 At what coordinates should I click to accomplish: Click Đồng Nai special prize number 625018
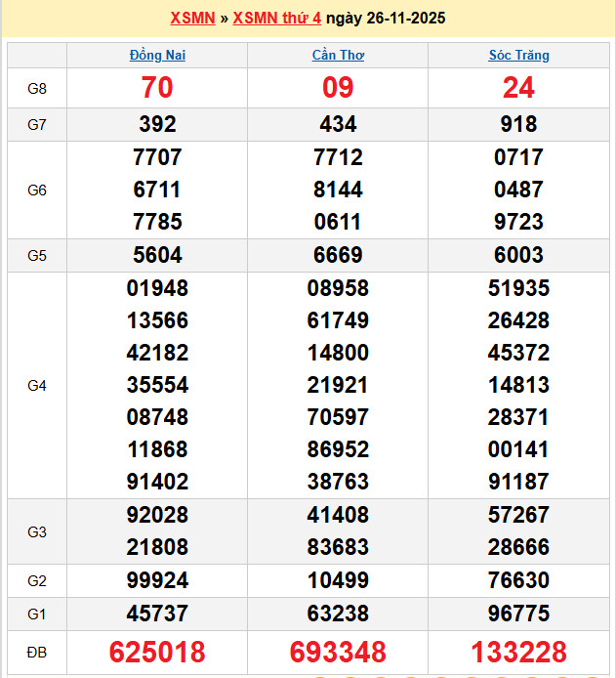pos(157,652)
